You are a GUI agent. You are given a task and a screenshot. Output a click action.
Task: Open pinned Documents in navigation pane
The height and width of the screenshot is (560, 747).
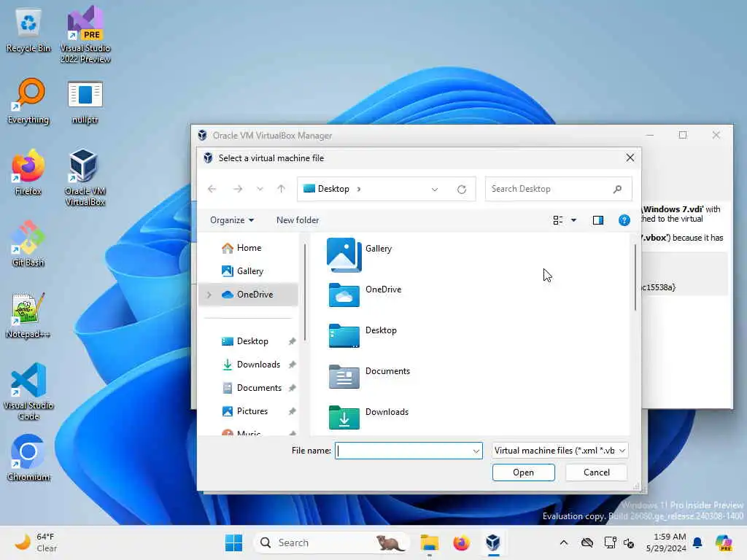pos(252,388)
